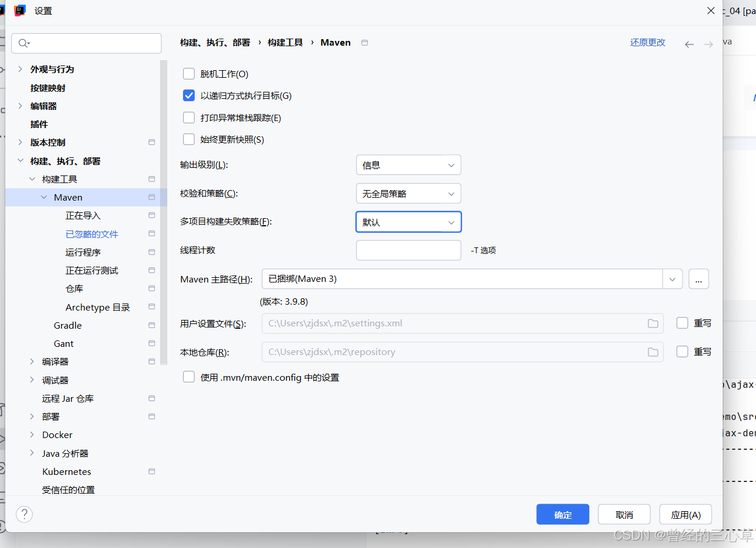756x548 pixels.
Task: Click 构建工具 in the breadcrumb
Action: point(285,43)
